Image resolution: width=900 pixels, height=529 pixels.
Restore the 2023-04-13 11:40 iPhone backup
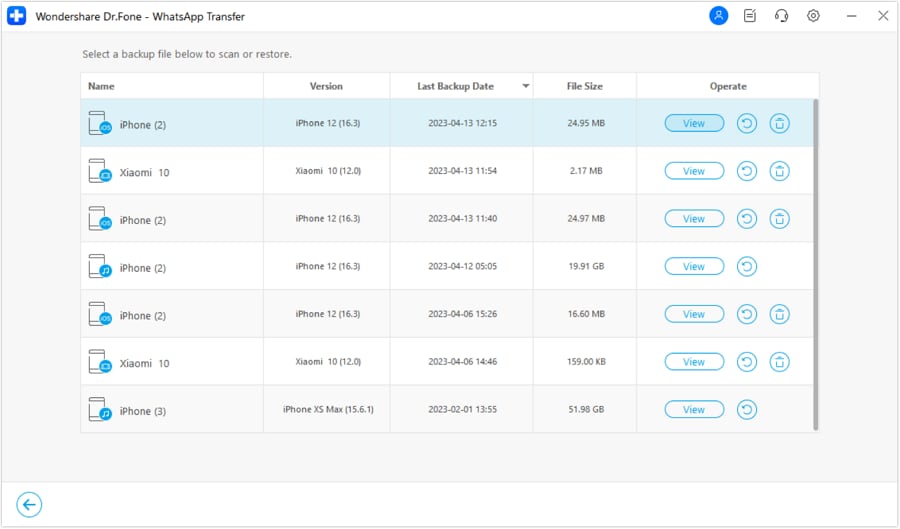pos(746,219)
